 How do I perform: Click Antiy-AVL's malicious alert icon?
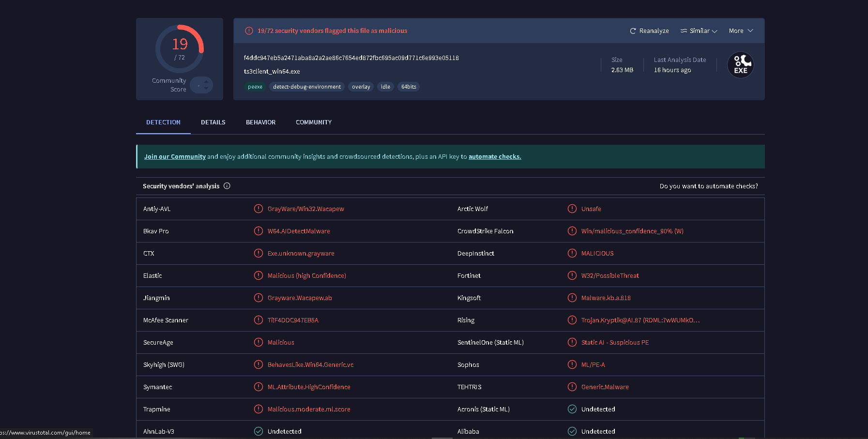[x=259, y=209]
